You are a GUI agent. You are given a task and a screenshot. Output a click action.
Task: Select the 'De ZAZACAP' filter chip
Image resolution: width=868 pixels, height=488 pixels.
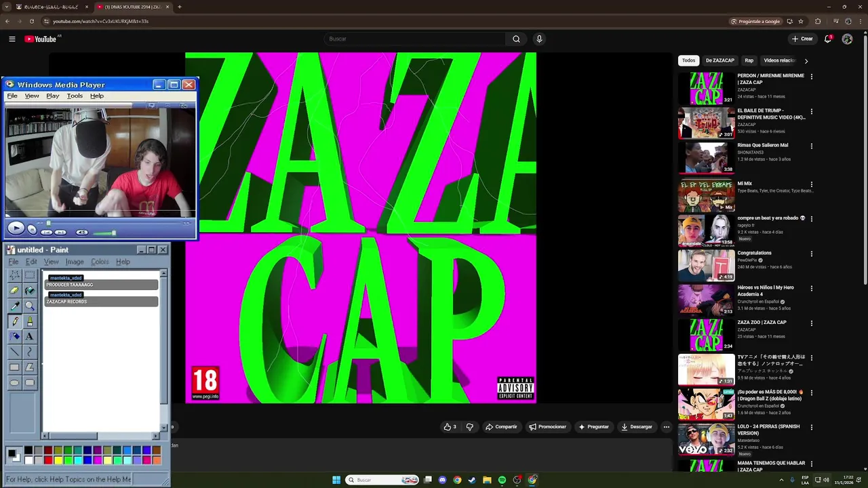719,60
